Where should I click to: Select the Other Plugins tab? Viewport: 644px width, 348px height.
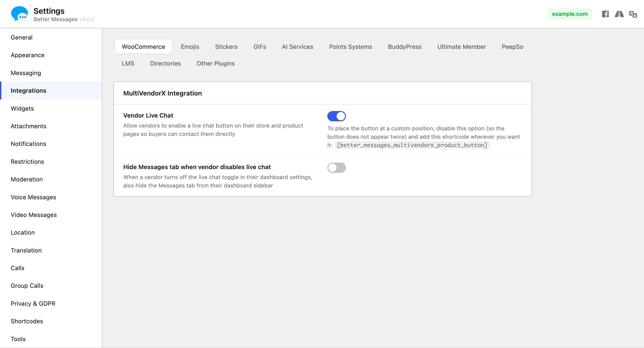tap(216, 63)
